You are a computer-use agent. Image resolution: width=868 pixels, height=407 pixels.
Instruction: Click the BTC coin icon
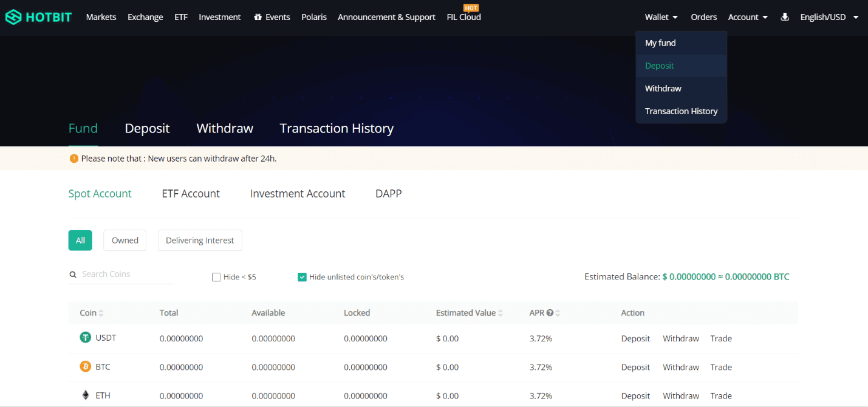pyautogui.click(x=86, y=366)
